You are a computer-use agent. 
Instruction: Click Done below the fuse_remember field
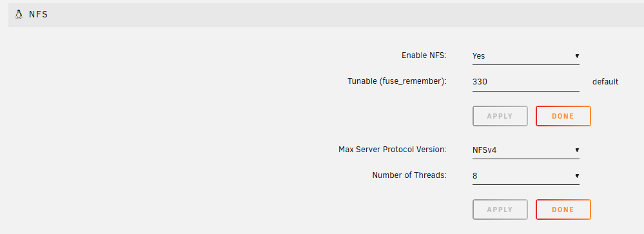click(x=563, y=116)
